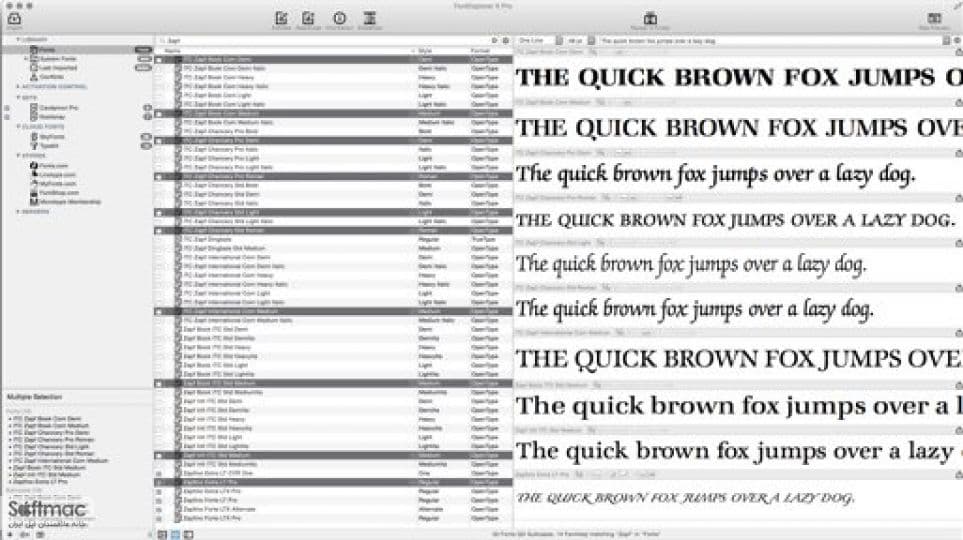Viewport: 963px width, 540px height.
Task: Open the Linotype.com store entry
Action: (53, 174)
